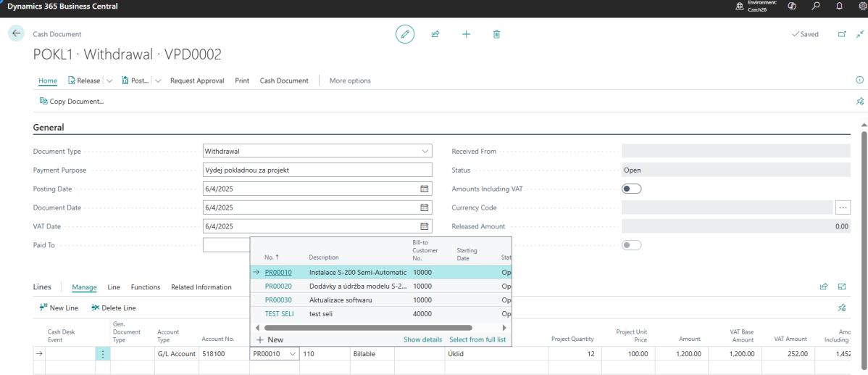The width and height of the screenshot is (868, 375).
Task: Click the pencil edit icon
Action: (x=405, y=34)
